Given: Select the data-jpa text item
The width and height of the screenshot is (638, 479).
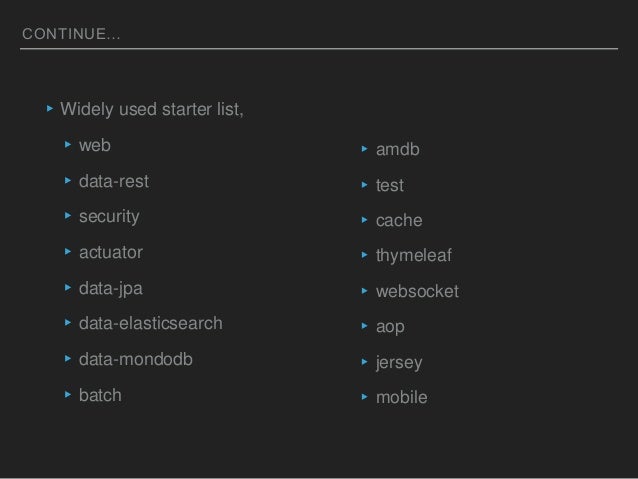Looking at the screenshot, I should [x=111, y=289].
